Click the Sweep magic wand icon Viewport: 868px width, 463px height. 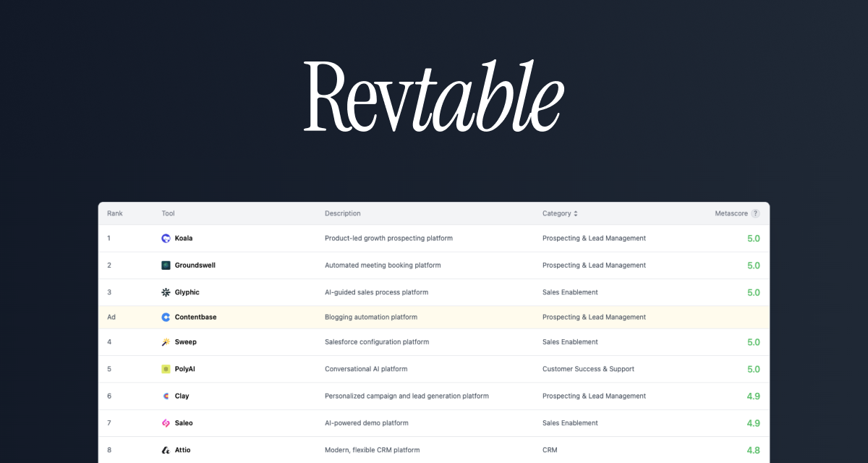coord(165,341)
